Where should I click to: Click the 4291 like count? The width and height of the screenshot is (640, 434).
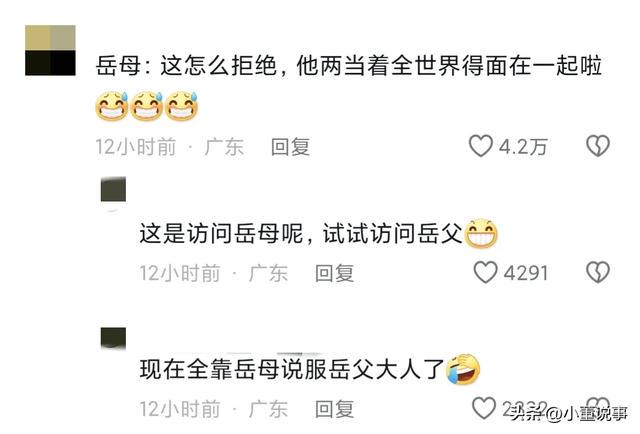(x=526, y=273)
